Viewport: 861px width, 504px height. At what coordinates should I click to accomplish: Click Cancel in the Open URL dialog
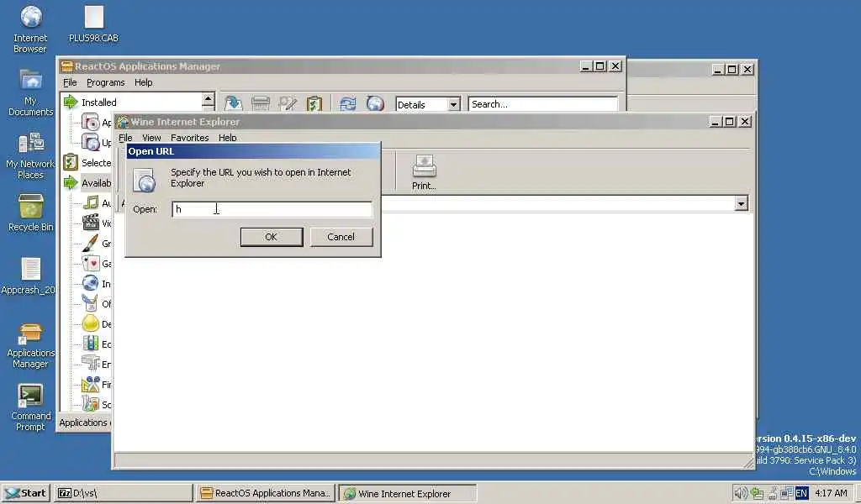341,237
